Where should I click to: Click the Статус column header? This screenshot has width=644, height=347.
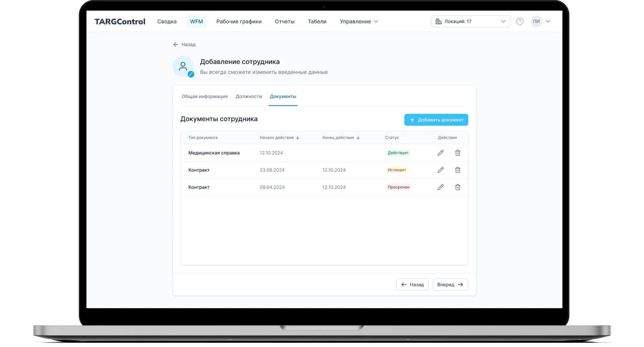pos(392,138)
